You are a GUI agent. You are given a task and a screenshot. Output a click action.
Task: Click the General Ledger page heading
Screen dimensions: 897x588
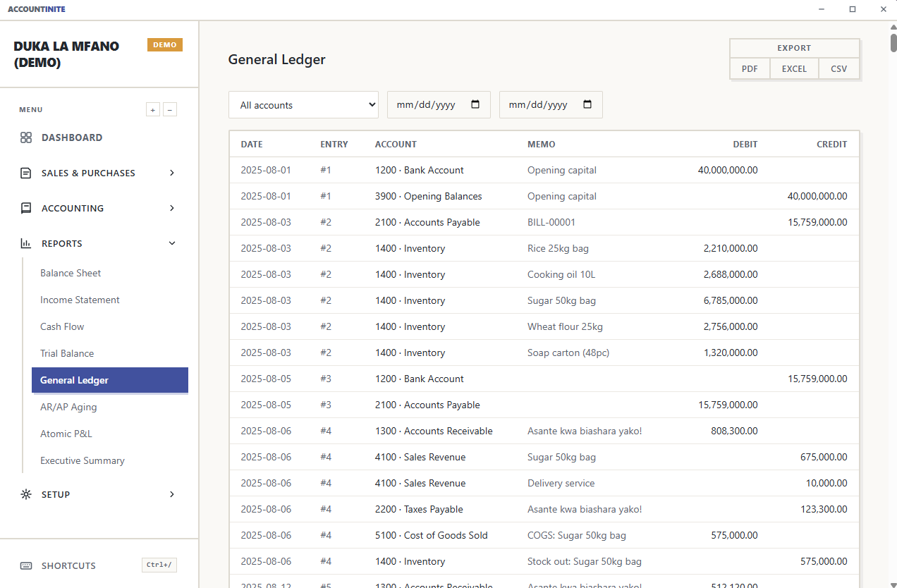(x=276, y=59)
